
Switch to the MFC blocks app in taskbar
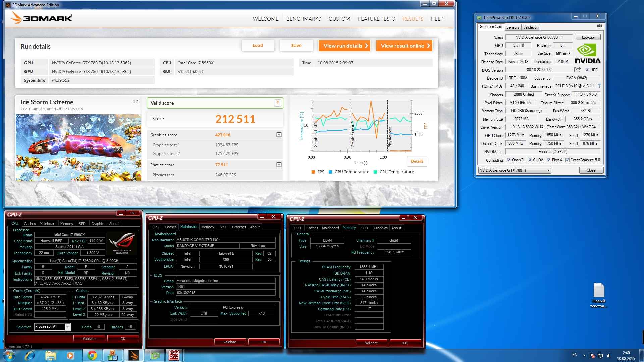tap(113, 355)
